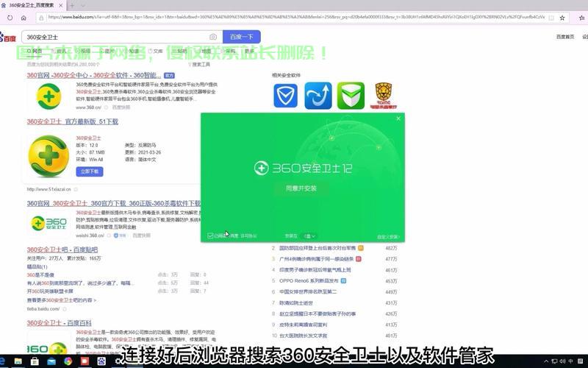Click the 立即下载 download button

click(x=90, y=171)
